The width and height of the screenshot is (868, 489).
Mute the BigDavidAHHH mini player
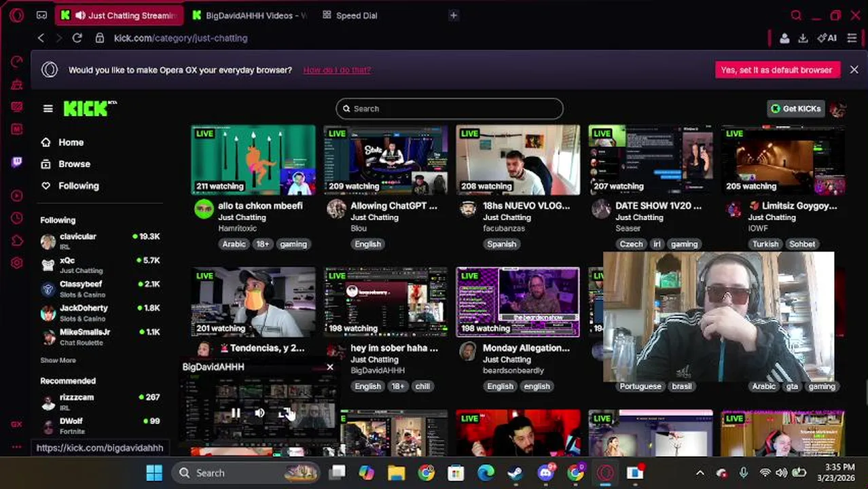[x=259, y=413]
